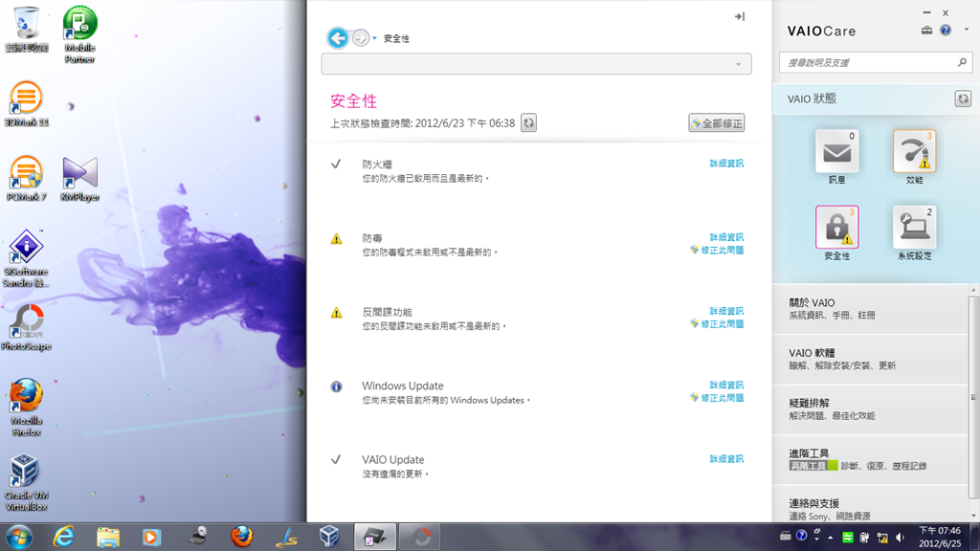Open PCMark 7 desktop shortcut
Viewport: 980px width, 551px height.
(26, 178)
